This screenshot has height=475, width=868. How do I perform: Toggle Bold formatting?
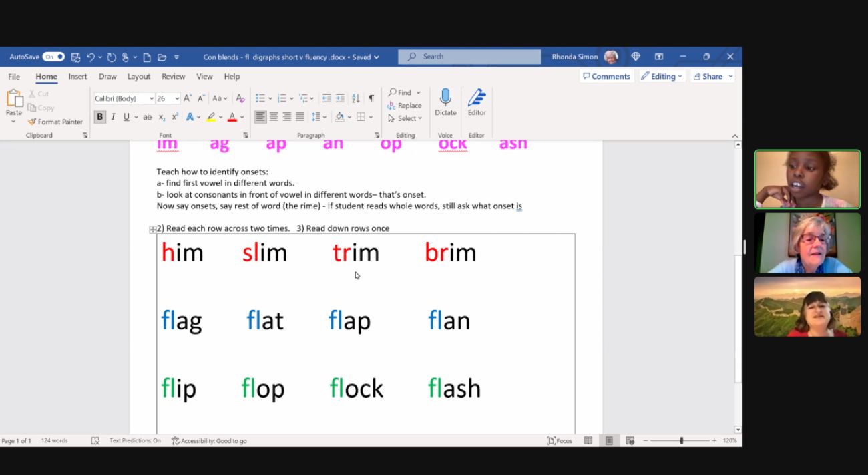[x=100, y=117]
